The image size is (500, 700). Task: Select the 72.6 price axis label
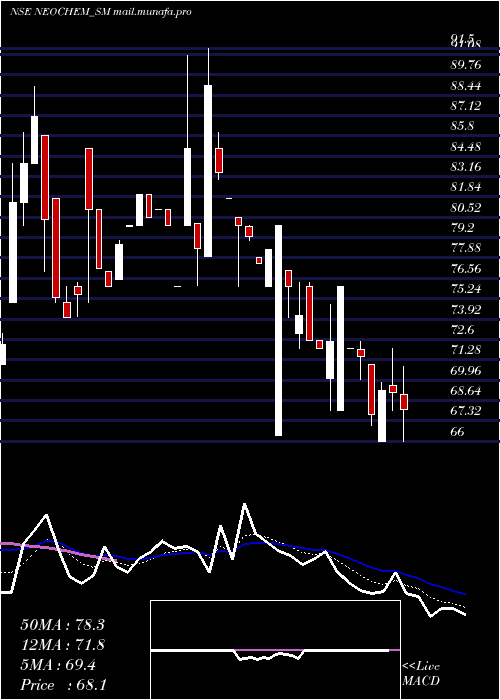pyautogui.click(x=462, y=330)
